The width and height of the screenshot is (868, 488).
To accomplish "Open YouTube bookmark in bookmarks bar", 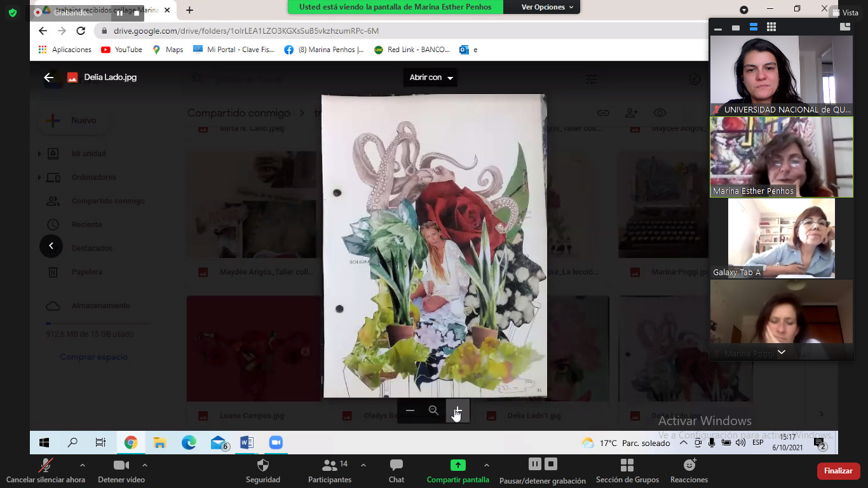I will coord(121,50).
